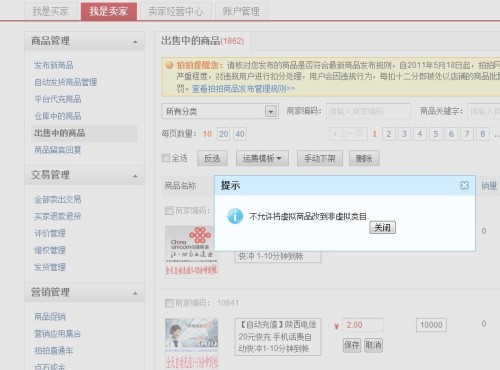
Task: Click the 陕西电信 product title text box
Action: [x=278, y=337]
